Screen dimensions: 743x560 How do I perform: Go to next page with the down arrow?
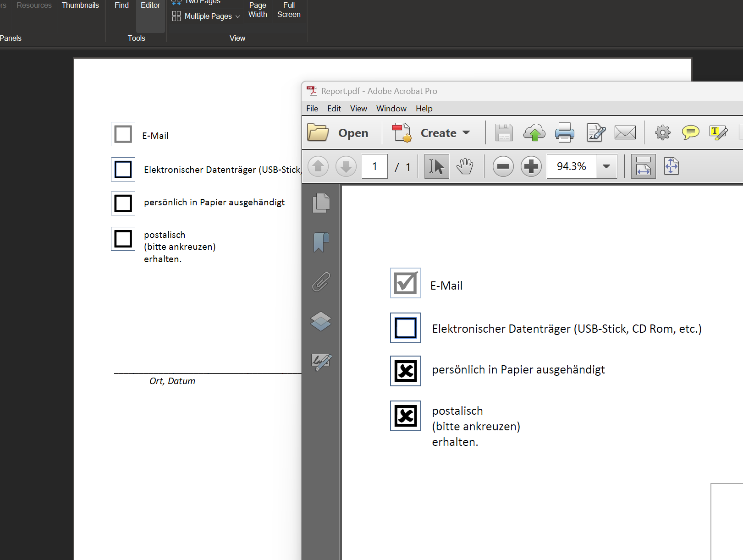tap(346, 166)
